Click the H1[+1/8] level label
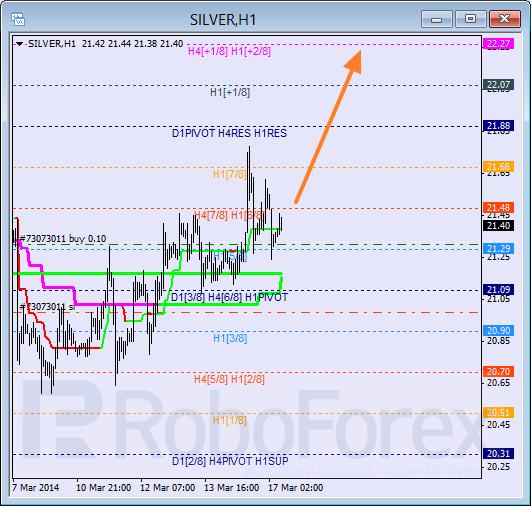The height and width of the screenshot is (506, 531). pyautogui.click(x=230, y=92)
